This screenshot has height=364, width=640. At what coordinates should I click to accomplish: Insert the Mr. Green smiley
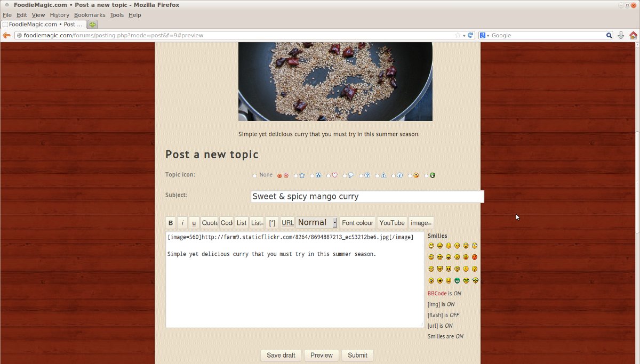(457, 280)
